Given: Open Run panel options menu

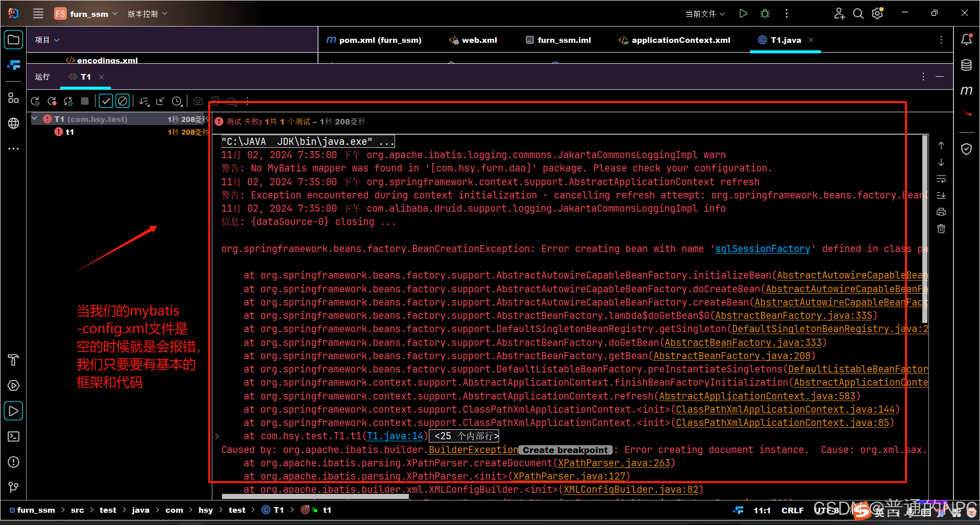Looking at the screenshot, I should (x=923, y=77).
